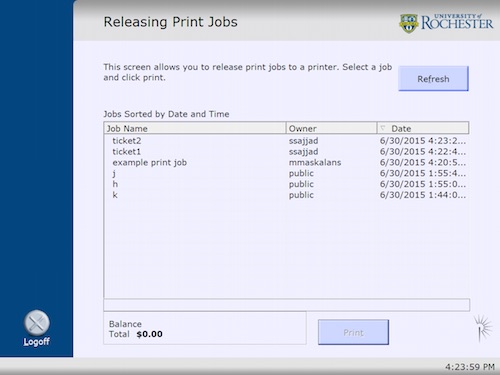Click the mmaskalans owner entry

(x=315, y=162)
